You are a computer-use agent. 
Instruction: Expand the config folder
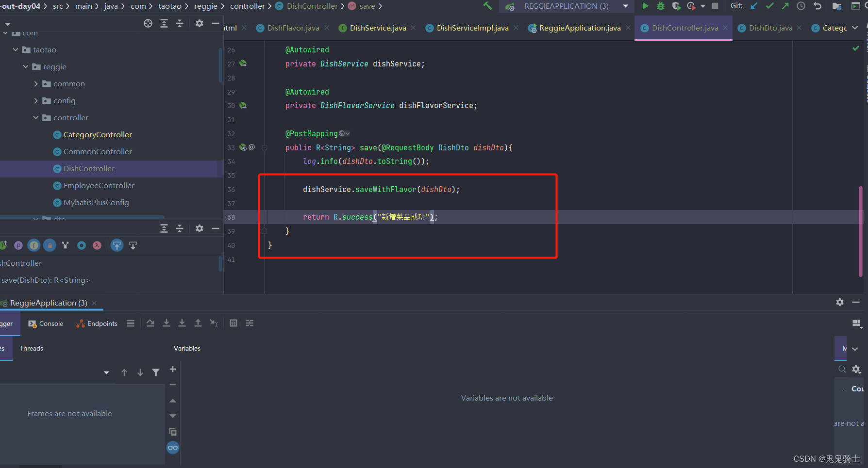click(36, 100)
